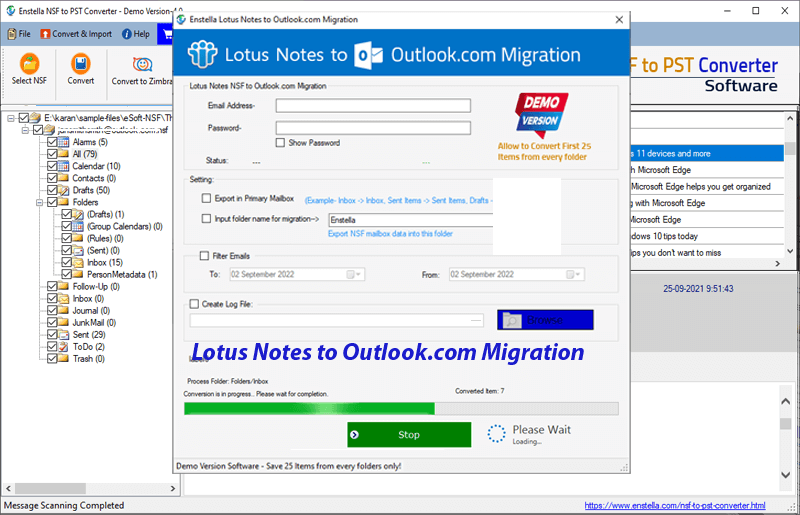Click the PersonMetadata (1) folder icon
This screenshot has width=800, height=515.
(78, 274)
